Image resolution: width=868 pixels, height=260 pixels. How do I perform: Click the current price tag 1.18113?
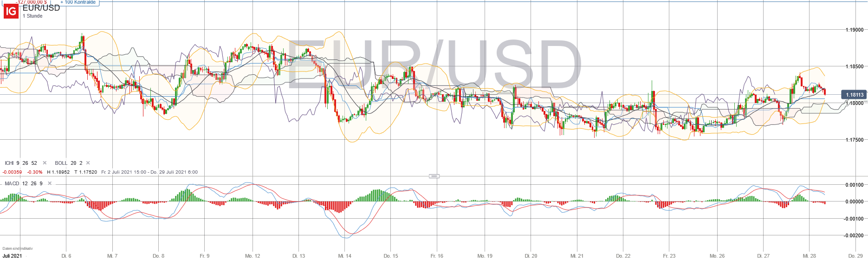coord(854,95)
